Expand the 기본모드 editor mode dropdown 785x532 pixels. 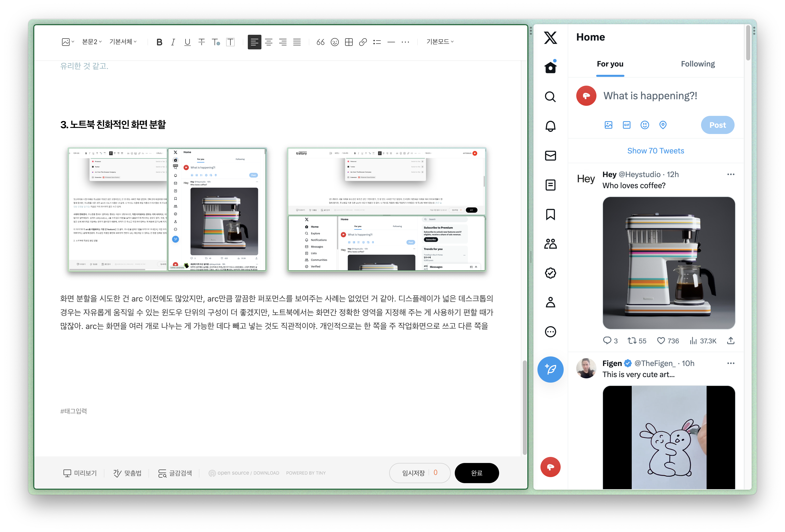[440, 42]
